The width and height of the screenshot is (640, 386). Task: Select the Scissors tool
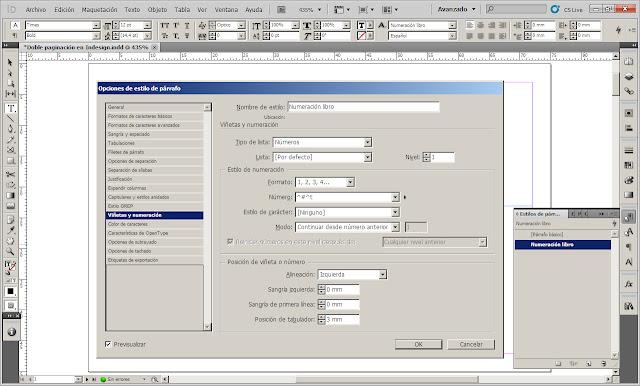pos(10,174)
